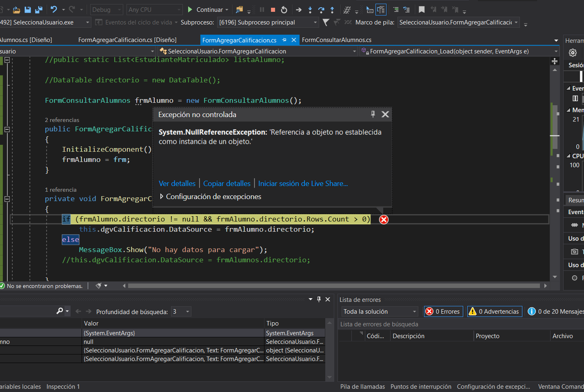Screen dimensions: 584x392
Task: Click Copiar detalles link
Action: (227, 184)
